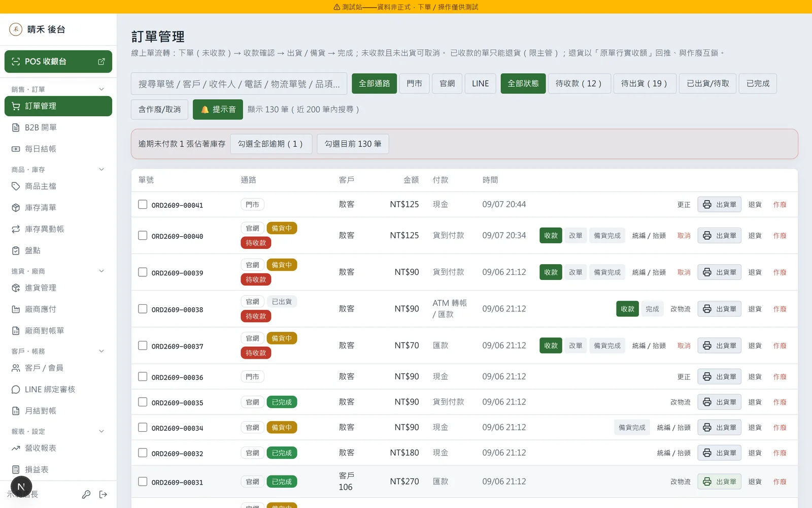Open the POS 收銀台 external link icon
Image resolution: width=812 pixels, height=508 pixels.
pyautogui.click(x=101, y=61)
